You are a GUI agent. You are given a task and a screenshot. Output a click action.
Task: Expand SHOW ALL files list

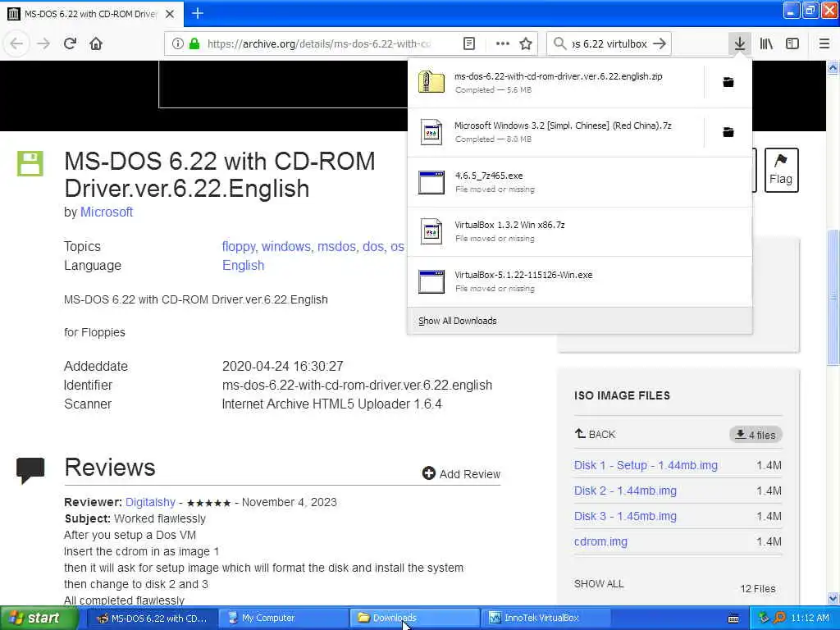pyautogui.click(x=599, y=584)
